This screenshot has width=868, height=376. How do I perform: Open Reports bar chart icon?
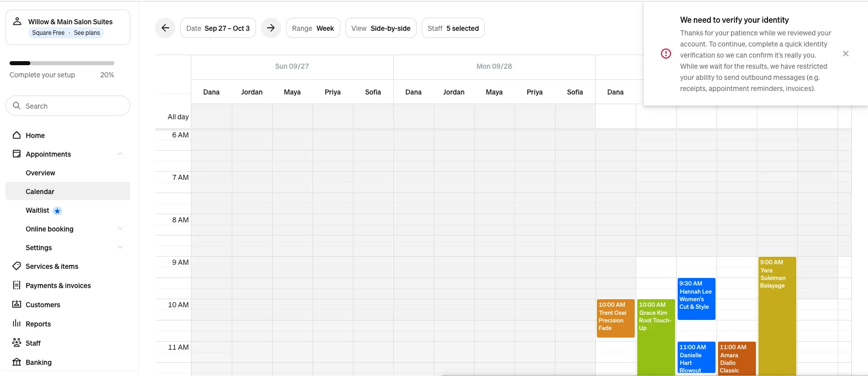(x=17, y=324)
